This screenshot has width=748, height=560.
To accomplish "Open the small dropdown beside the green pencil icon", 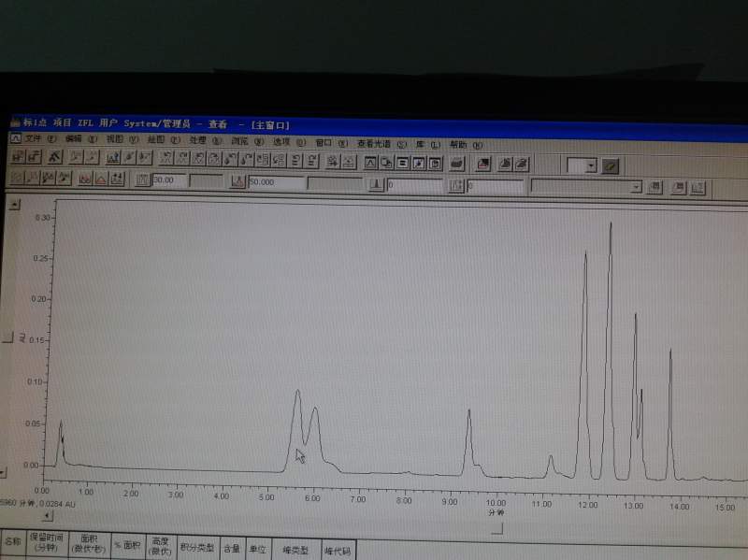I will click(592, 166).
